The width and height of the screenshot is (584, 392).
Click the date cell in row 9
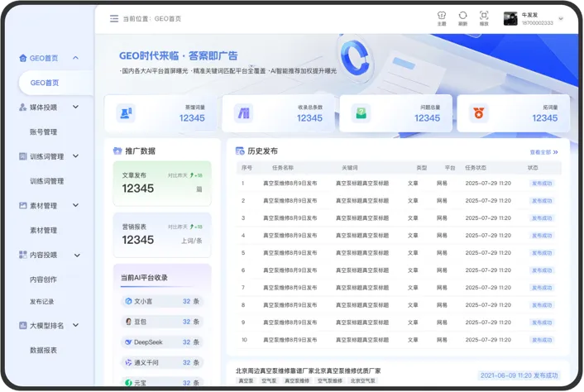pyautogui.click(x=488, y=323)
